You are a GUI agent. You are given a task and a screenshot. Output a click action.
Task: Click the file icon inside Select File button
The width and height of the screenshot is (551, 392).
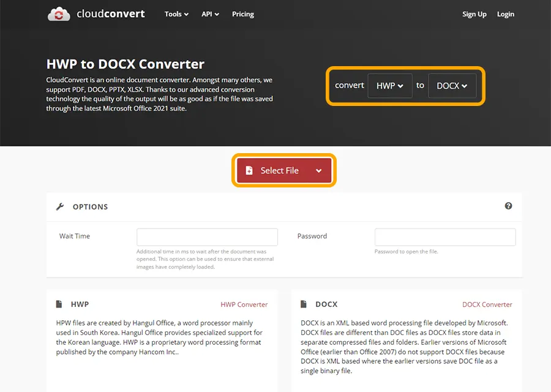(x=250, y=171)
